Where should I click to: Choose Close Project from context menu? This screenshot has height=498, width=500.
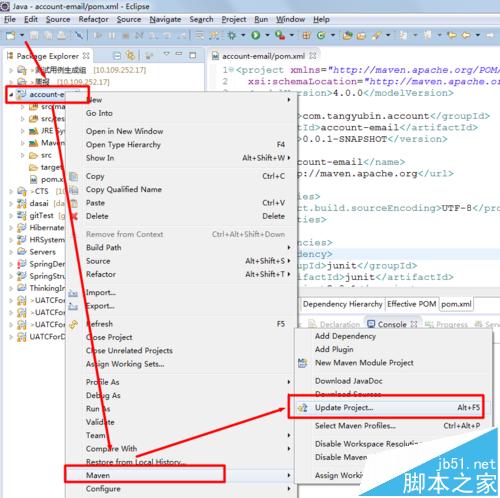(109, 337)
